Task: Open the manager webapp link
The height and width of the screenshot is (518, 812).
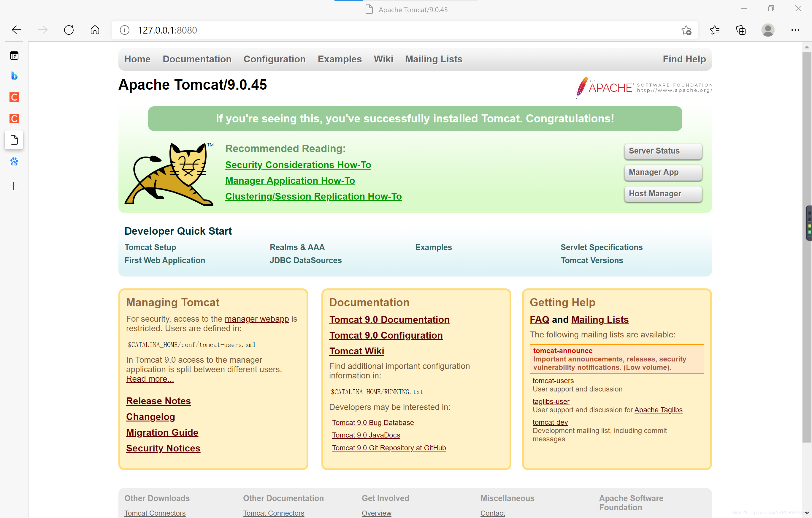Action: click(x=257, y=319)
